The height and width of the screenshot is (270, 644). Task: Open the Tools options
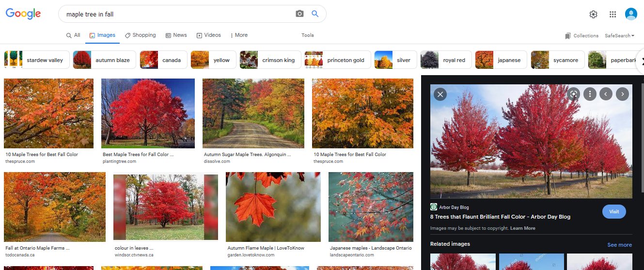click(308, 35)
